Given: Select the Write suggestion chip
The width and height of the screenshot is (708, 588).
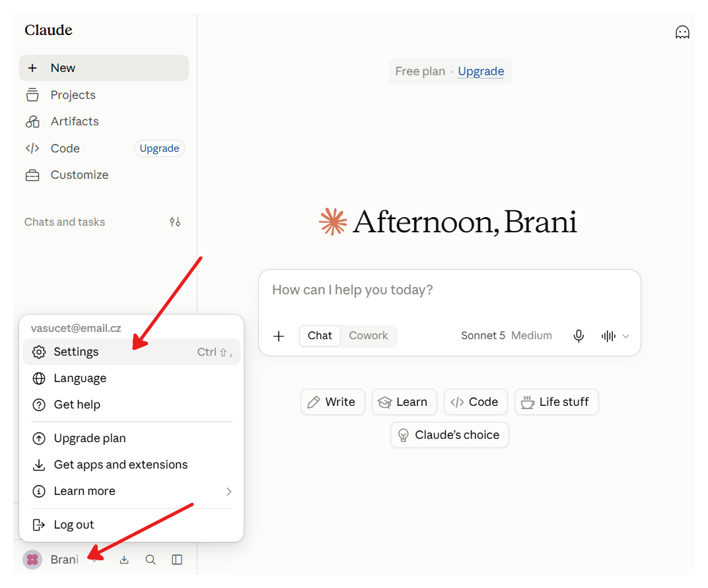Looking at the screenshot, I should (333, 402).
